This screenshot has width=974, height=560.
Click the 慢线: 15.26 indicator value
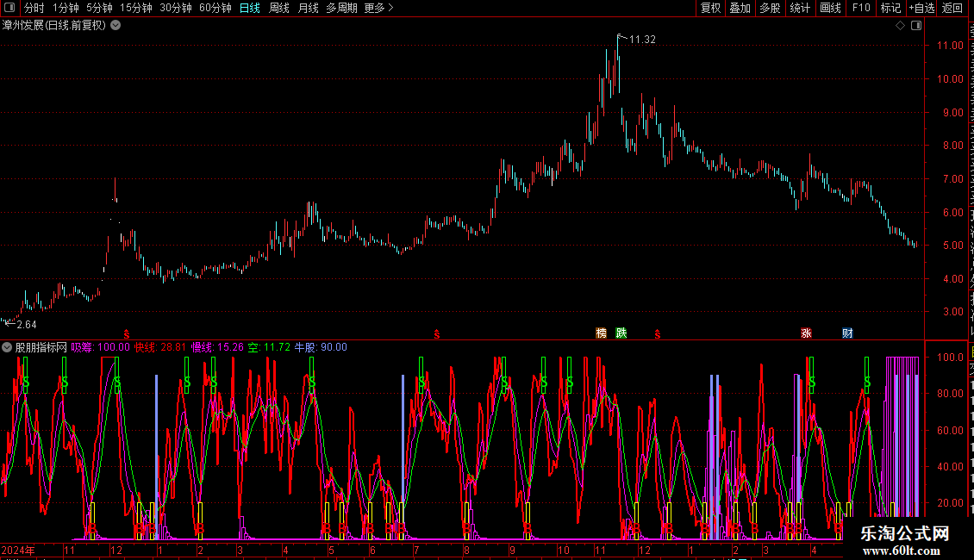217,347
